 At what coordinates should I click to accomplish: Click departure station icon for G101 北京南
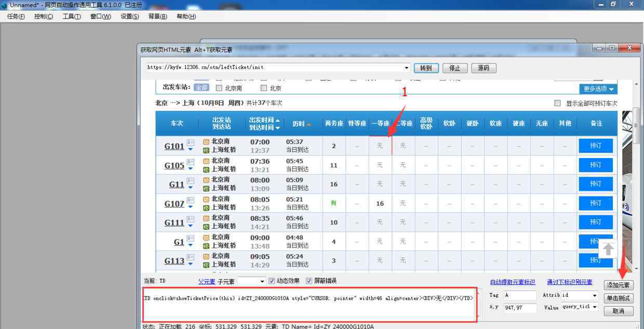(x=206, y=142)
